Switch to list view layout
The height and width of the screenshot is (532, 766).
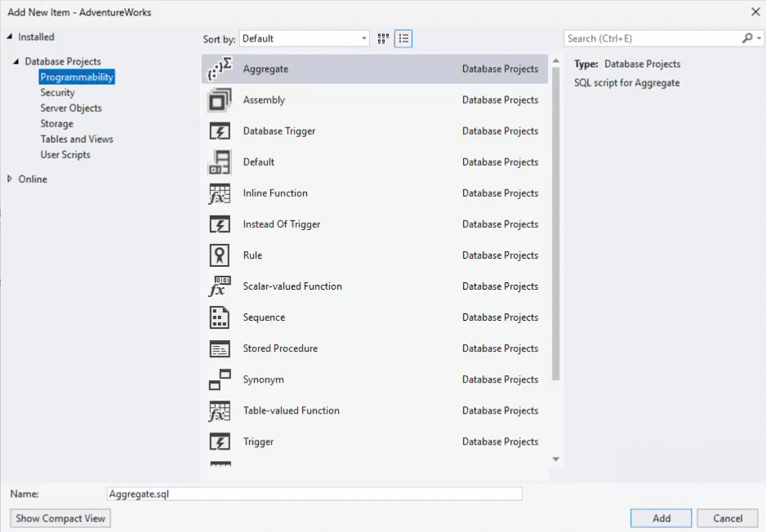(x=403, y=38)
